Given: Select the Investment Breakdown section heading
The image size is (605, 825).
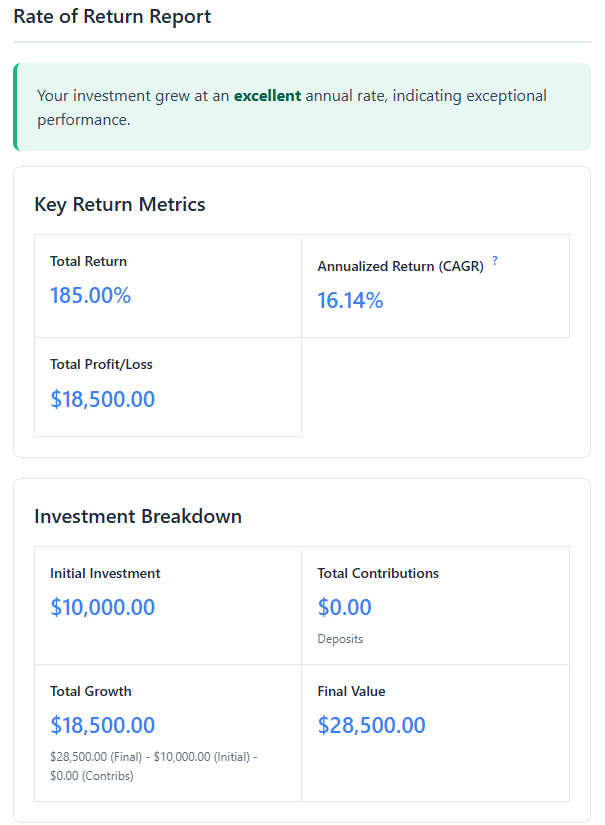Looking at the screenshot, I should (x=138, y=516).
